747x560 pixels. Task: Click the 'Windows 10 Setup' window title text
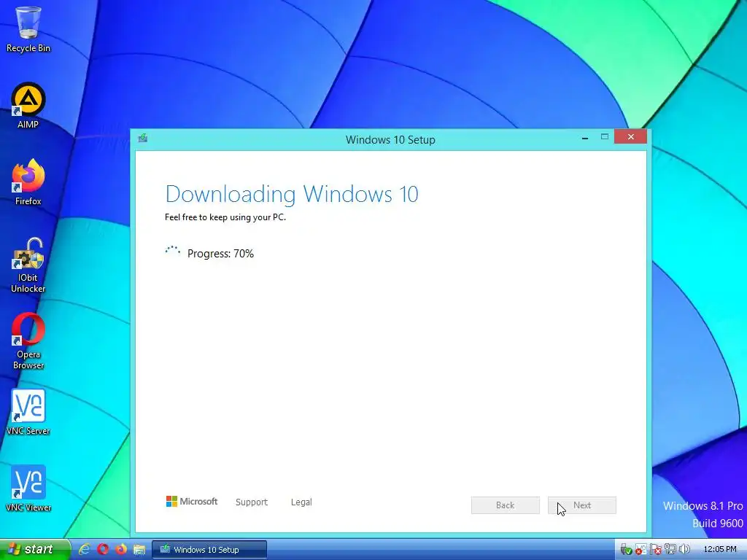click(x=390, y=139)
